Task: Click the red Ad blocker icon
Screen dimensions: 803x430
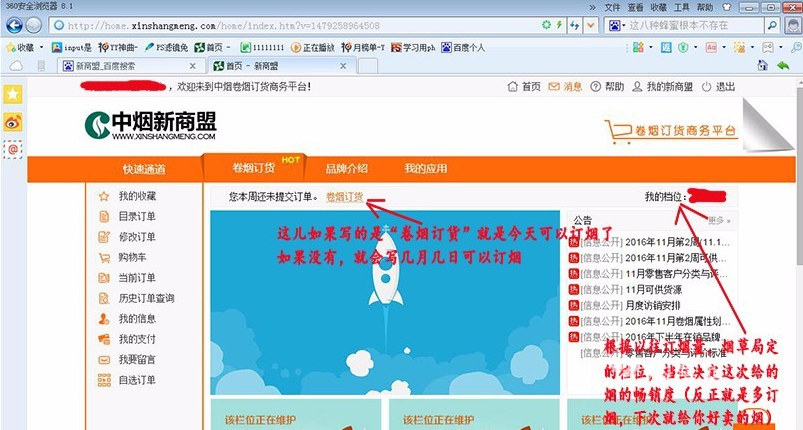Action: tap(711, 48)
